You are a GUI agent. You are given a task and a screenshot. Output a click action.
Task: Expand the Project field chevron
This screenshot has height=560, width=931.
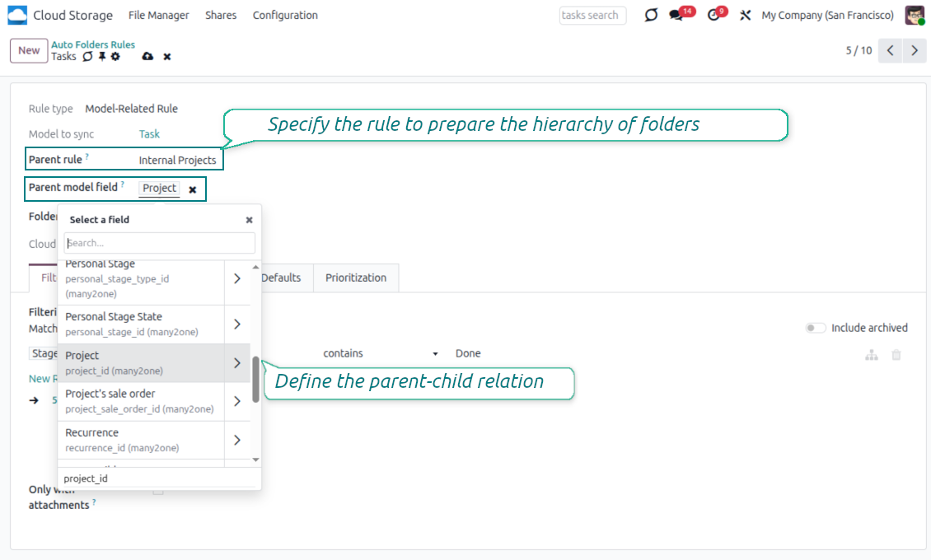[x=237, y=363]
